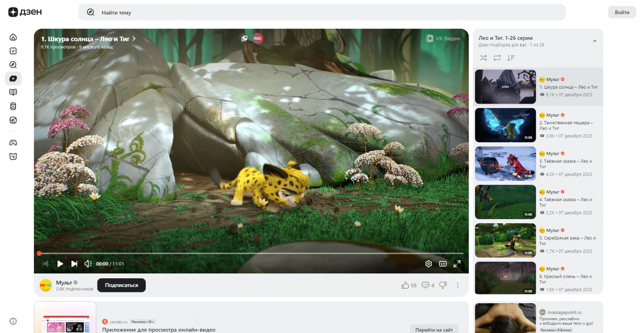Click the like count 58
Viewport: 644px width, 333px height.
(414, 286)
